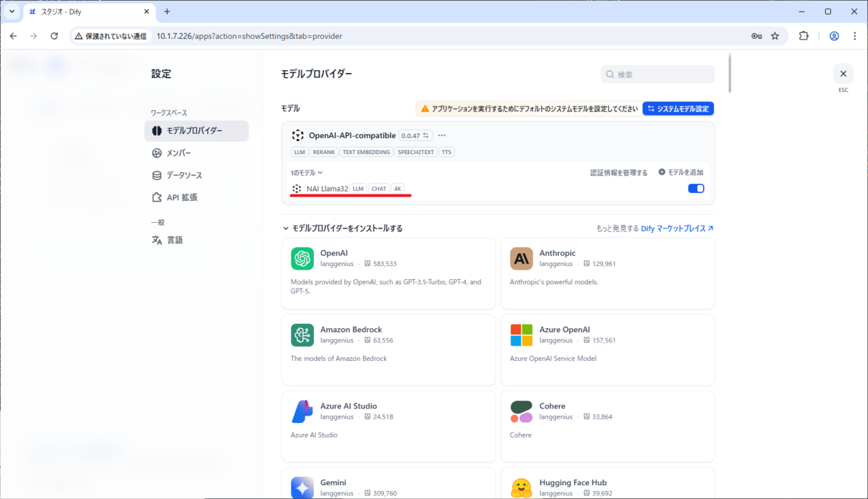This screenshot has width=868, height=499.
Task: Open the browser extensions puzzle icon
Action: pyautogui.click(x=804, y=35)
